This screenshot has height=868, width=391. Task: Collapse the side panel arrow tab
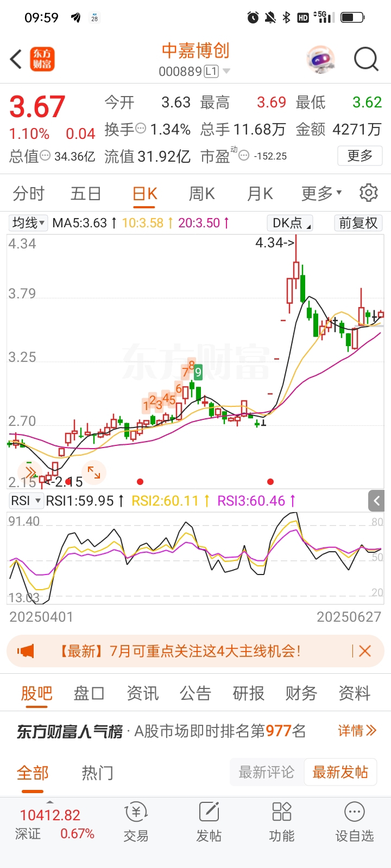tap(376, 501)
